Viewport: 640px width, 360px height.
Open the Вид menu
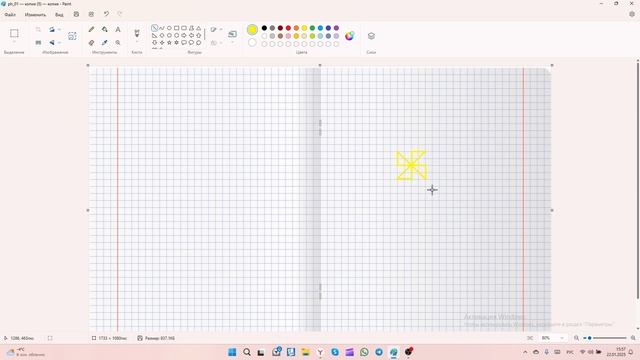(59, 14)
